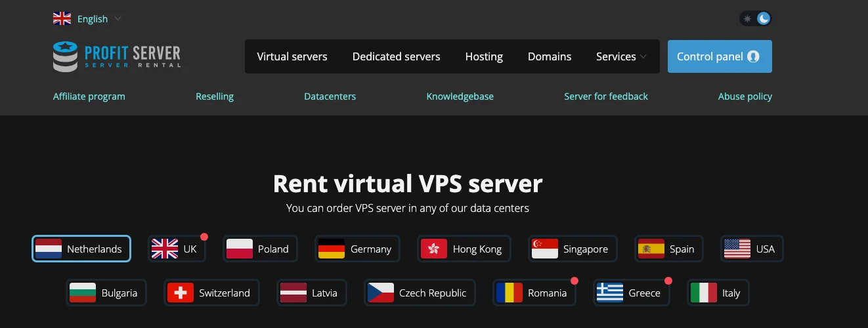Click the Profit Server logo
This screenshot has height=328, width=868.
(117, 56)
